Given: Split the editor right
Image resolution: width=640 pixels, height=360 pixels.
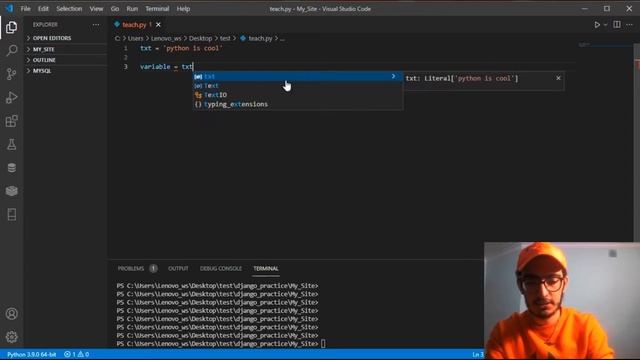Looking at the screenshot, I should coord(617,24).
